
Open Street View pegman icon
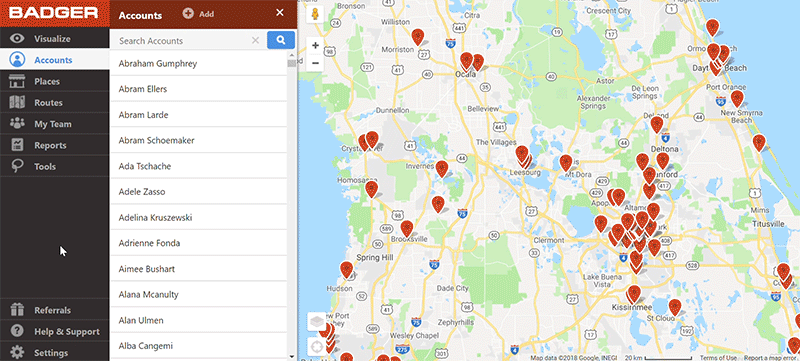tap(315, 14)
